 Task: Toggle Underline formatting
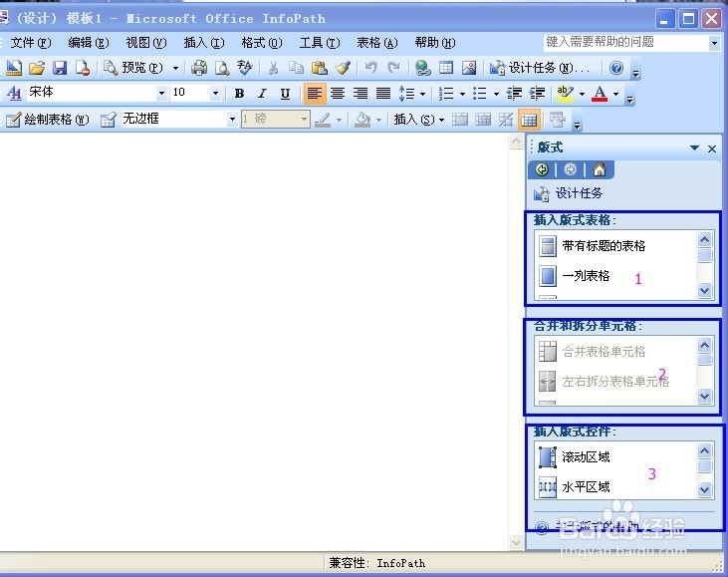tap(285, 94)
